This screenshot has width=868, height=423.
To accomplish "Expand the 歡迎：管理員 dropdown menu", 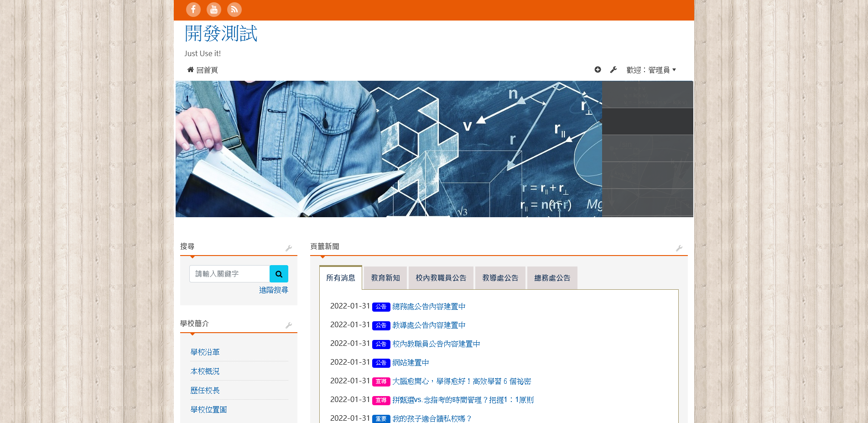I will click(651, 70).
